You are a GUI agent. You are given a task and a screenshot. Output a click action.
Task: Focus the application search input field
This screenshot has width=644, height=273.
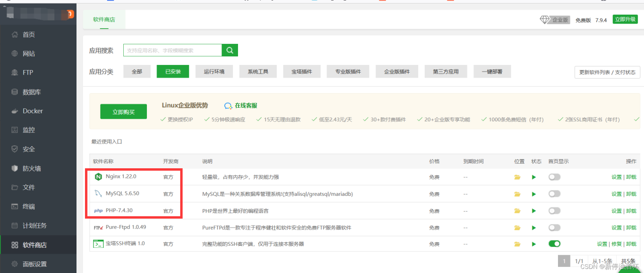click(173, 50)
